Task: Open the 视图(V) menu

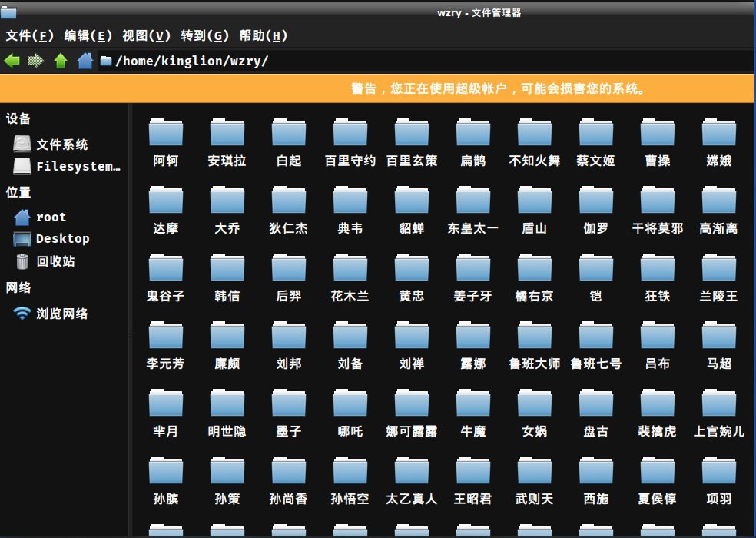Action: (x=146, y=35)
